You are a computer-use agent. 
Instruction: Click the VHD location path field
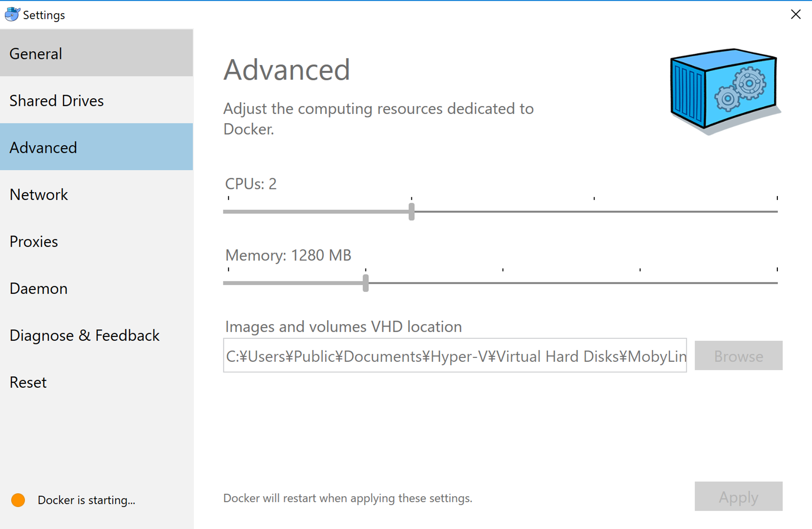[455, 356]
